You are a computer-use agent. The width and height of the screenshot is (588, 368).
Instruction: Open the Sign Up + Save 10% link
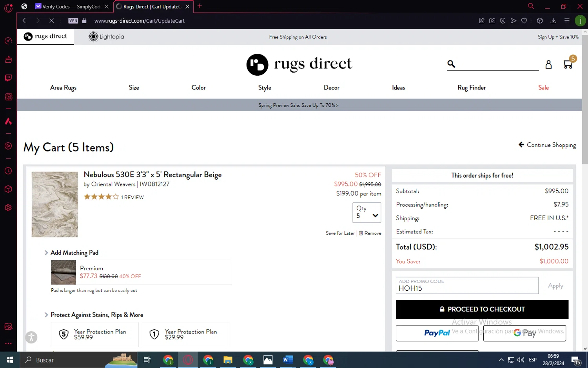coord(558,37)
